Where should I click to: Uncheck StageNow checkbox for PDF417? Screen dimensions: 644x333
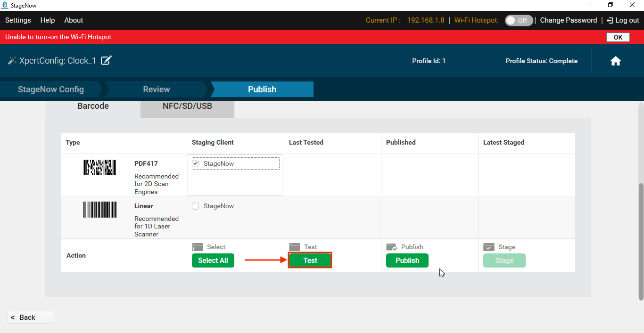[196, 163]
